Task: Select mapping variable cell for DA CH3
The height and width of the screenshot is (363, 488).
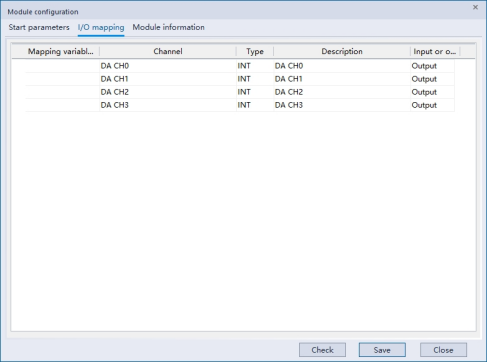Action: (62, 105)
